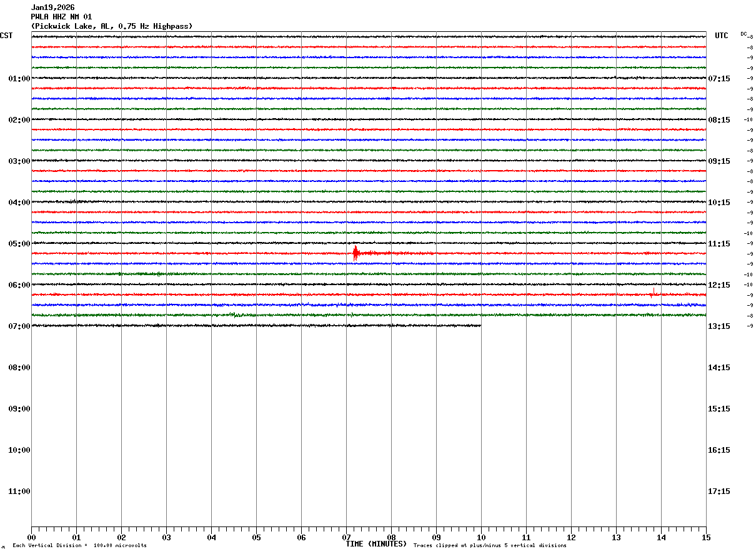Click the Each Vertical Division 100.00 microvolts note
The width and height of the screenshot is (756, 554).
pyautogui.click(x=79, y=546)
